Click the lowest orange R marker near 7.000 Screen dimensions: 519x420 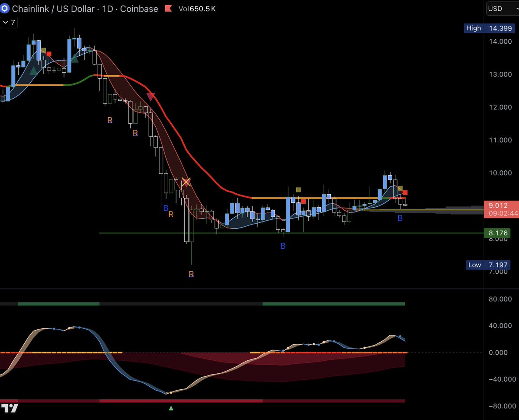click(191, 274)
